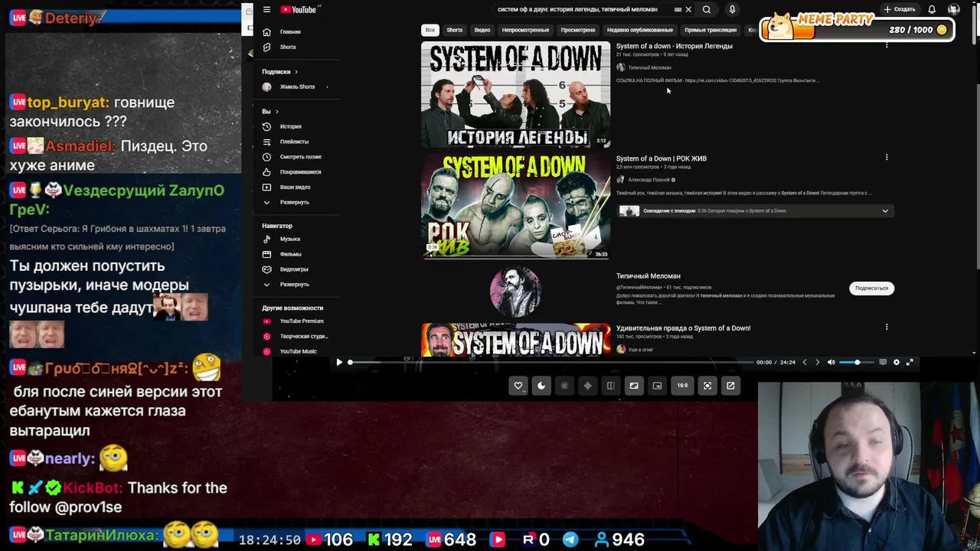This screenshot has height=551, width=980.
Task: Select the Непросмотренные filter chip
Action: (525, 30)
